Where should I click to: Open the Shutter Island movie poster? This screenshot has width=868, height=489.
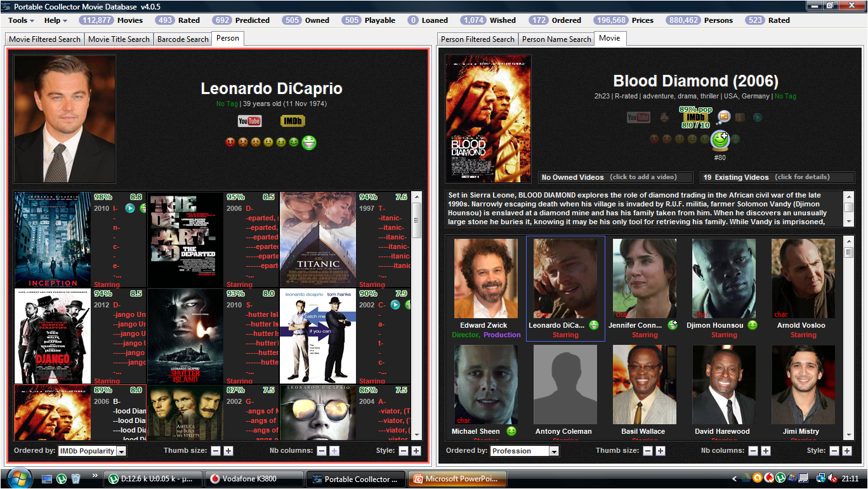coord(185,337)
